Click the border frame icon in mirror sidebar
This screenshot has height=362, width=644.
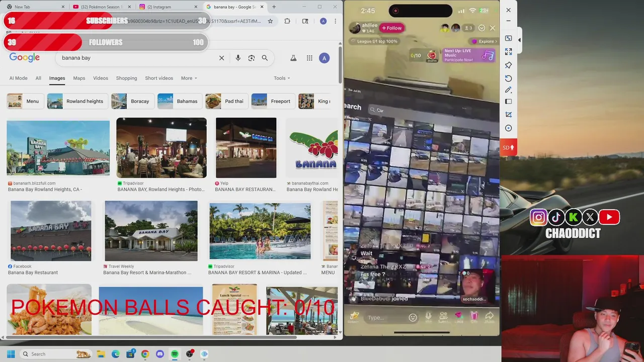coord(508,102)
